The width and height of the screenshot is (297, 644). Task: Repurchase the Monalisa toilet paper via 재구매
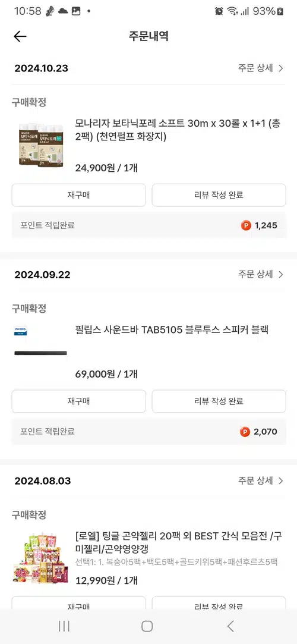tap(79, 195)
